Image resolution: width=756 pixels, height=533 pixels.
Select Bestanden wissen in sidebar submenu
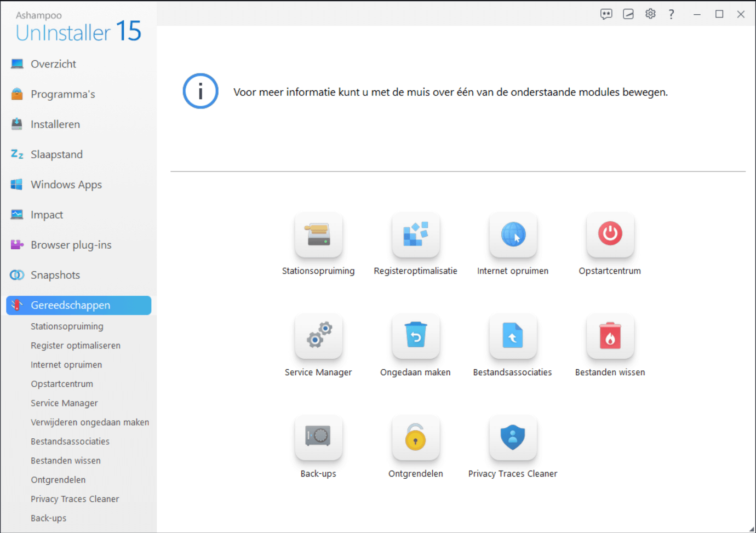click(x=66, y=461)
